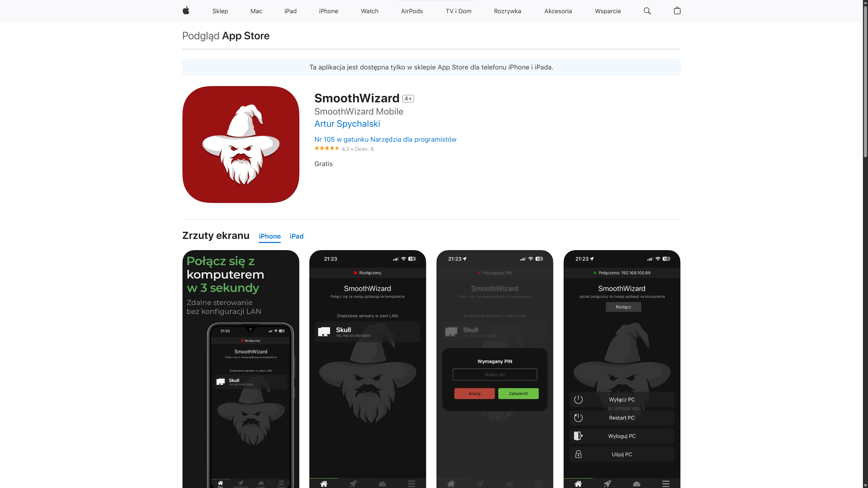
Task: Click home icon in fourth screenshot
Action: click(x=578, y=484)
